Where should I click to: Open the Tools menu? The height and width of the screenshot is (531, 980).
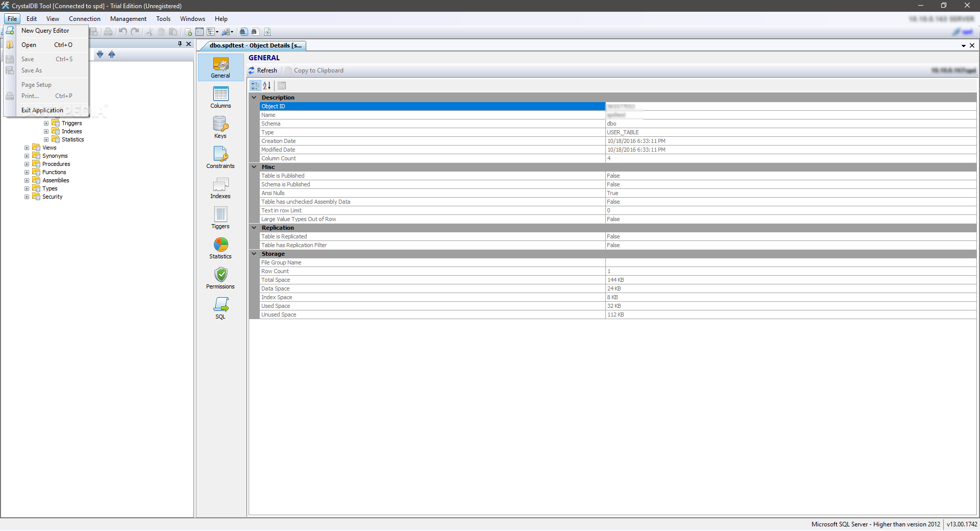click(163, 19)
